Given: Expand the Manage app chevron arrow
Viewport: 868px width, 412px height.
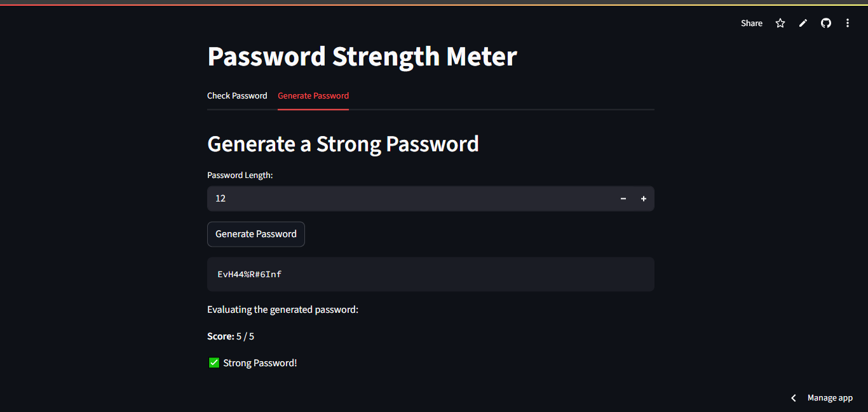Looking at the screenshot, I should [x=794, y=398].
